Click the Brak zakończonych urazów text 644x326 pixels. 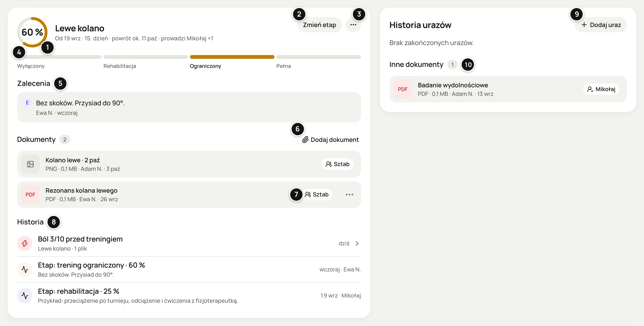(x=431, y=43)
